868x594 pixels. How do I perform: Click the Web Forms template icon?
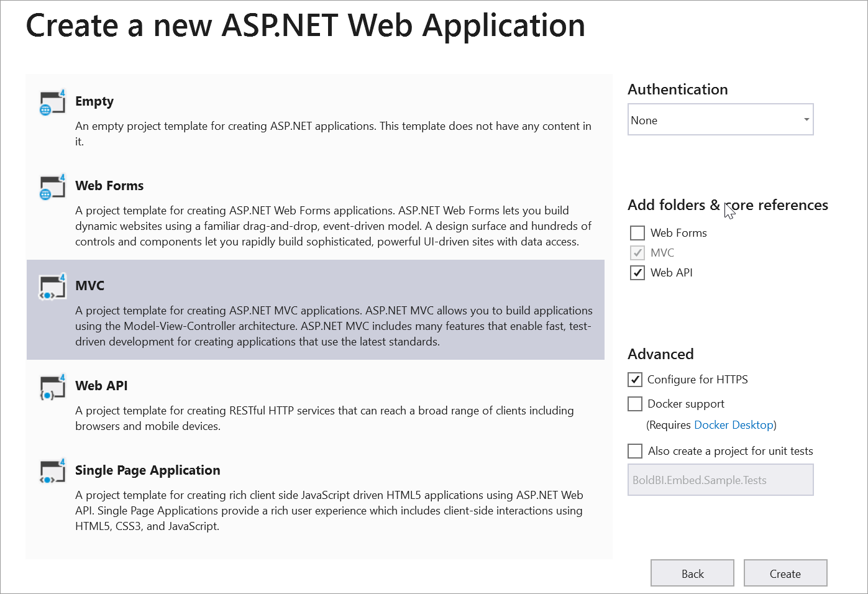coord(52,188)
